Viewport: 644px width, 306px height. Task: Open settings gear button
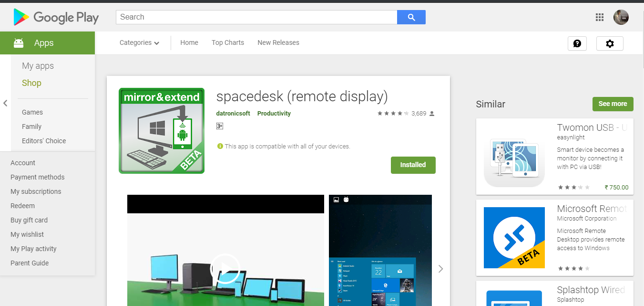610,43
